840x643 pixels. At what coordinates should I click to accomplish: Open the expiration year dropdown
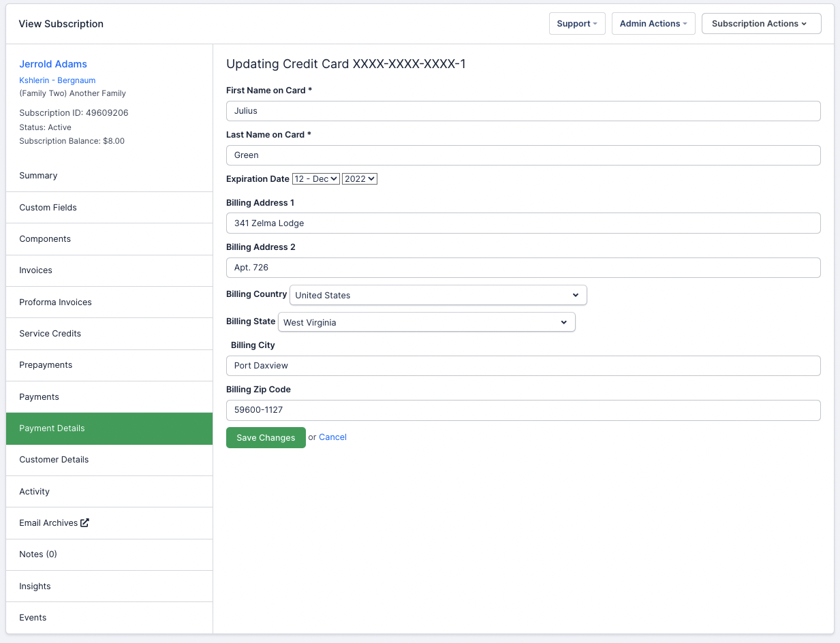click(x=359, y=179)
